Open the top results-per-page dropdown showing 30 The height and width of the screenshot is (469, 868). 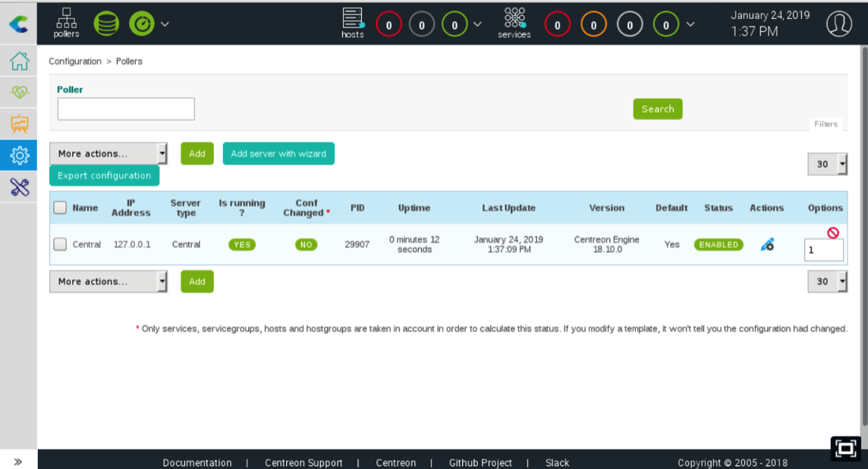click(827, 164)
